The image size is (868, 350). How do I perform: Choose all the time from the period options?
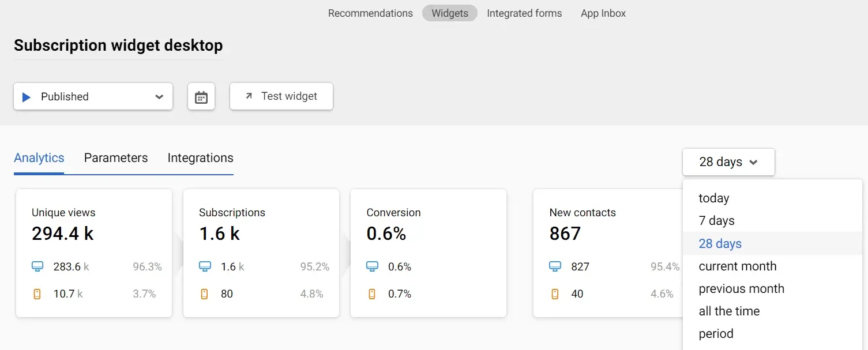(728, 311)
